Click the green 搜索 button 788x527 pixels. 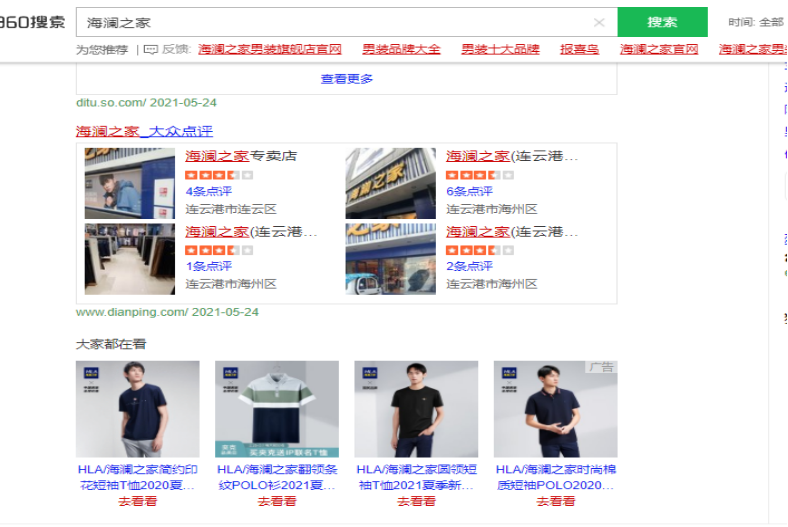click(x=662, y=22)
